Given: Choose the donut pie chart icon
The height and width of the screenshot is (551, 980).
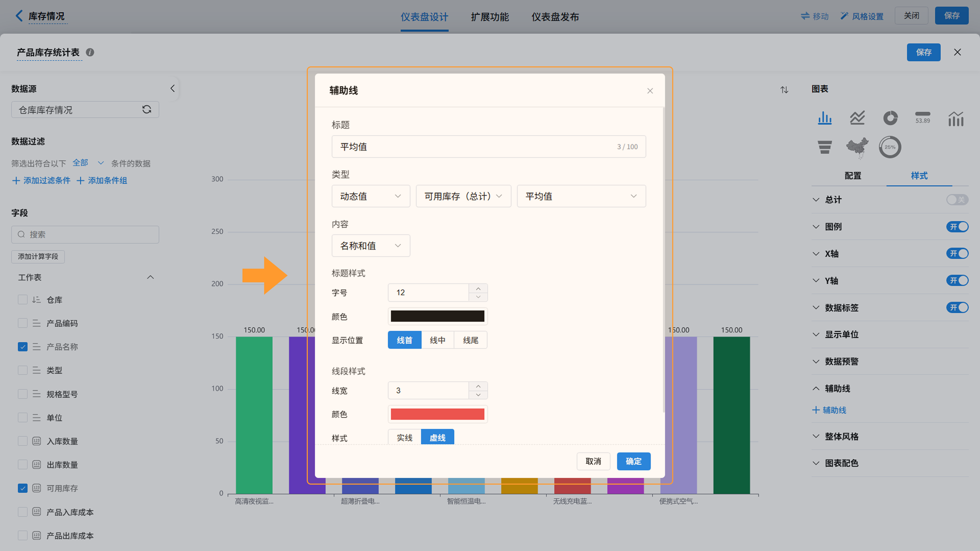Looking at the screenshot, I should [x=890, y=118].
